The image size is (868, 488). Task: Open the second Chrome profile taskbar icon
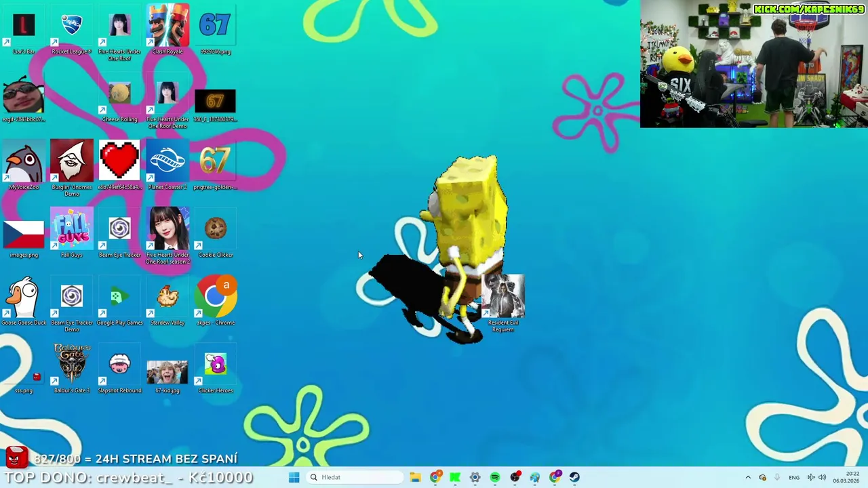(x=555, y=477)
